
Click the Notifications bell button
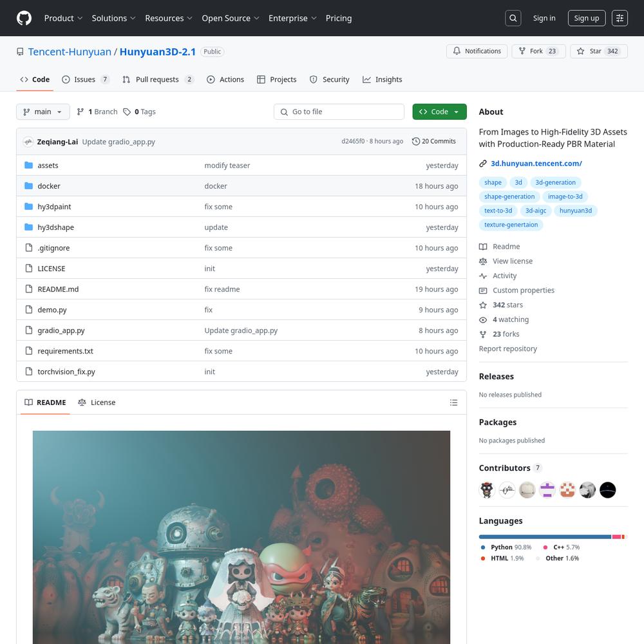coord(477,52)
